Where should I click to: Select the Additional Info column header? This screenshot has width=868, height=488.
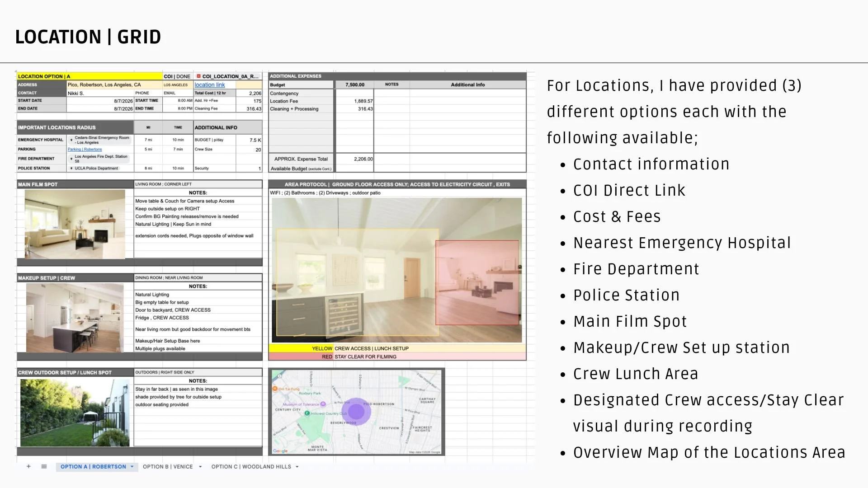[x=468, y=85]
